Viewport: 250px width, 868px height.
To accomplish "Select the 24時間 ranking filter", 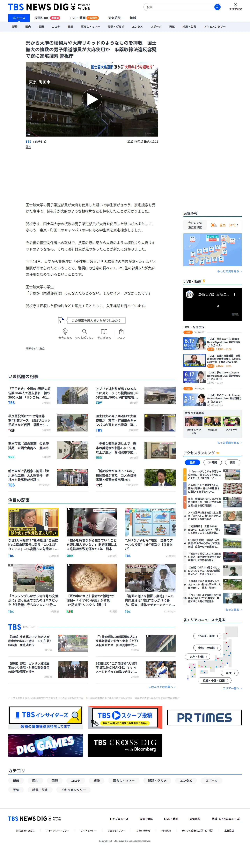I will tap(212, 462).
